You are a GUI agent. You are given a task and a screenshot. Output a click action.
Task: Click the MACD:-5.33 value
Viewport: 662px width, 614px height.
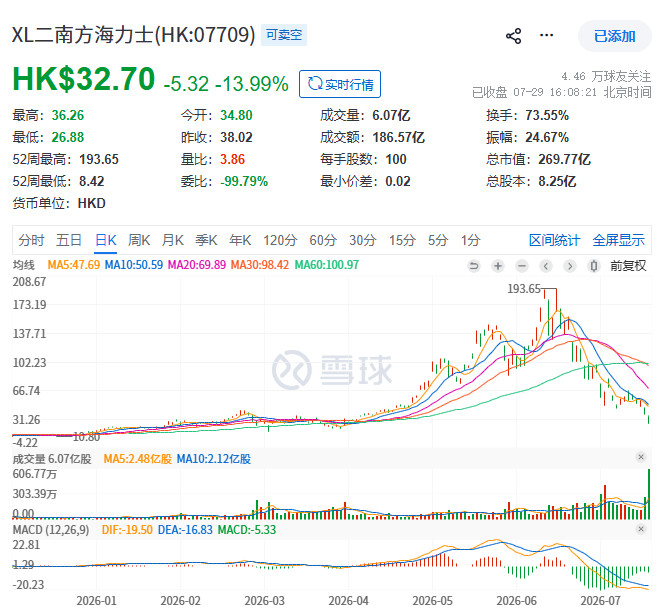click(247, 530)
